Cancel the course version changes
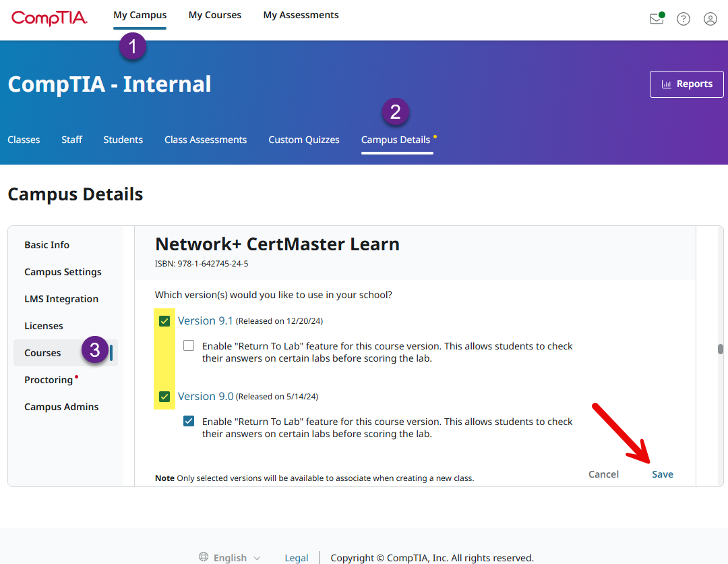Screen dimensions: 728x564 click(x=603, y=474)
